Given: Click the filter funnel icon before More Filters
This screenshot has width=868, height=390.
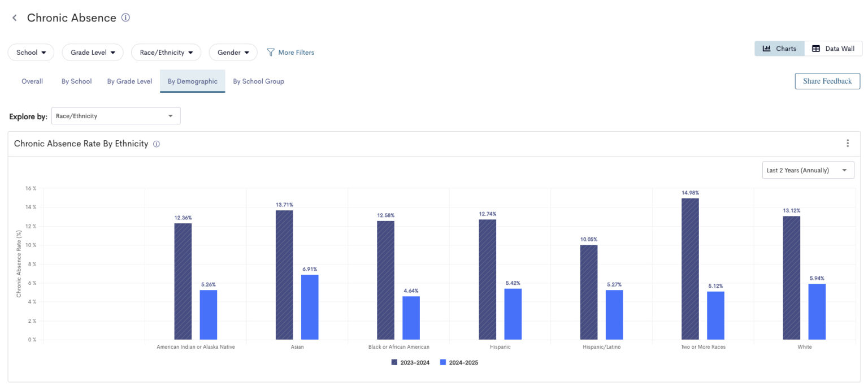Looking at the screenshot, I should (x=272, y=52).
